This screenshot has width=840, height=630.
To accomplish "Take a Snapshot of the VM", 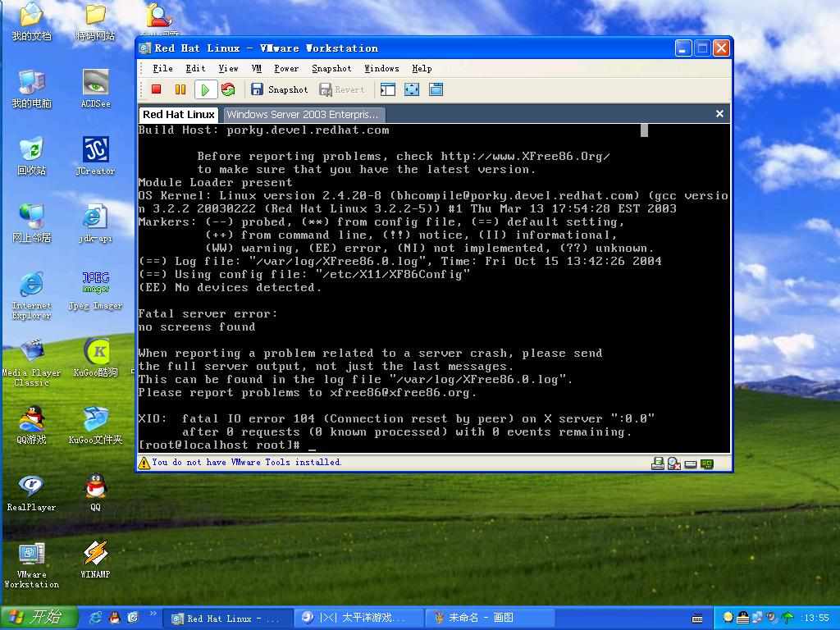I will tap(279, 89).
